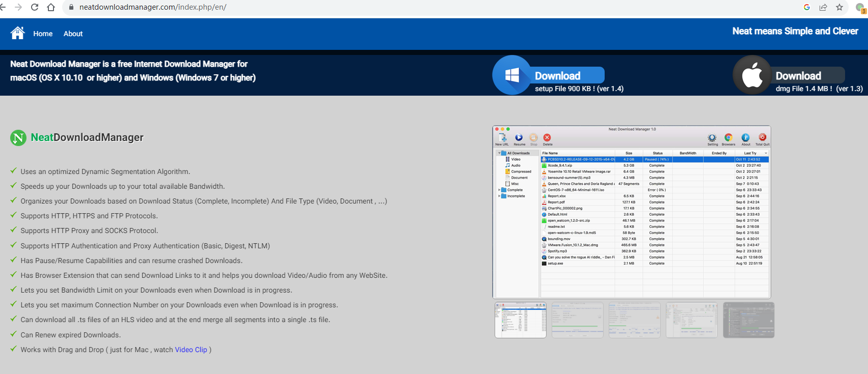Open the About menu item

coord(73,34)
